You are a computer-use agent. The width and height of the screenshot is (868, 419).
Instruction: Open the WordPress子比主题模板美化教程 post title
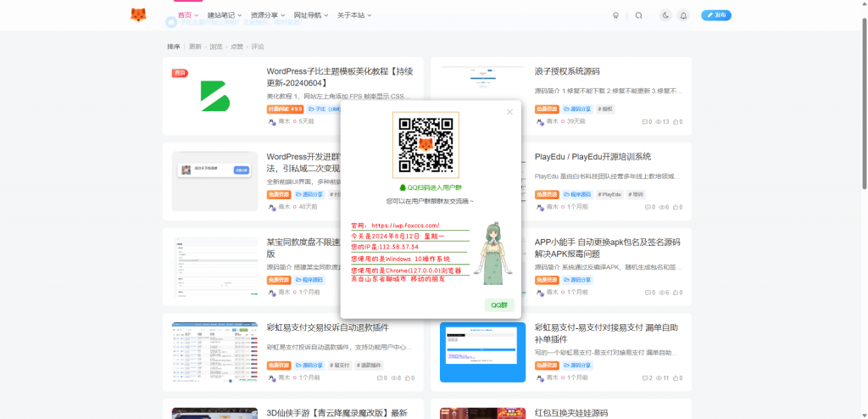pos(341,77)
